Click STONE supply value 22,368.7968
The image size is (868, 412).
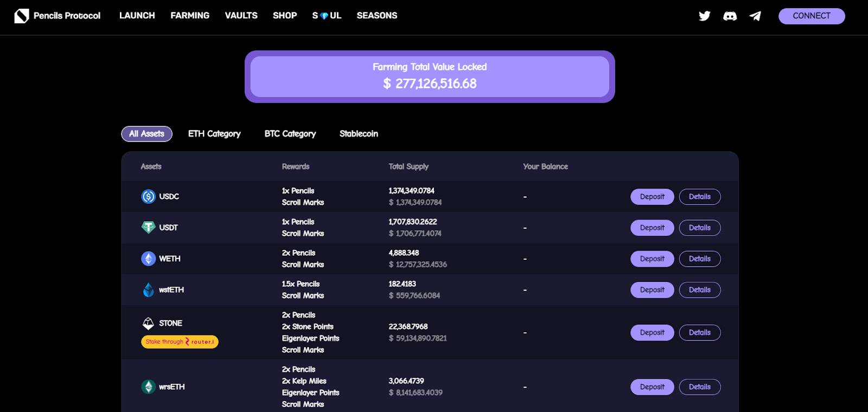pyautogui.click(x=408, y=327)
